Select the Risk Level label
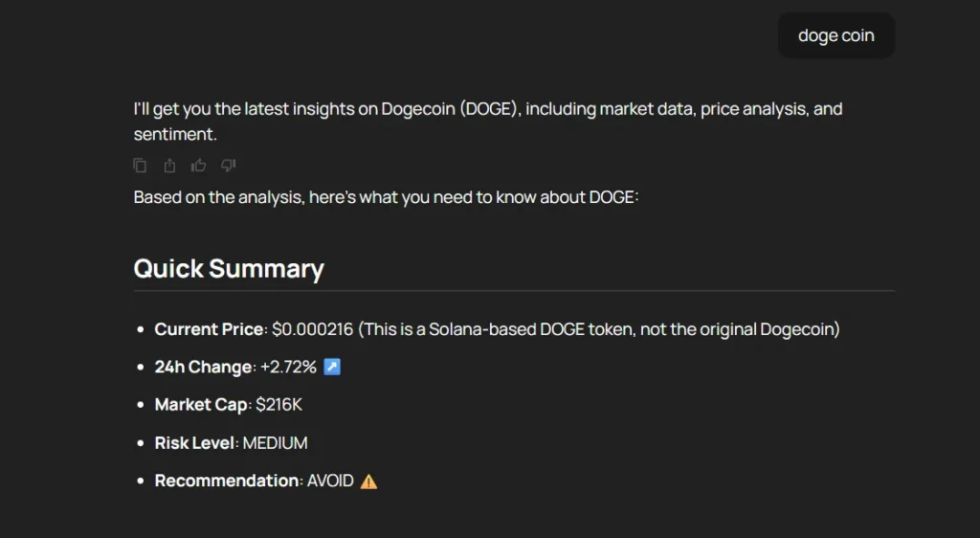Image resolution: width=980 pixels, height=538 pixels. [195, 443]
